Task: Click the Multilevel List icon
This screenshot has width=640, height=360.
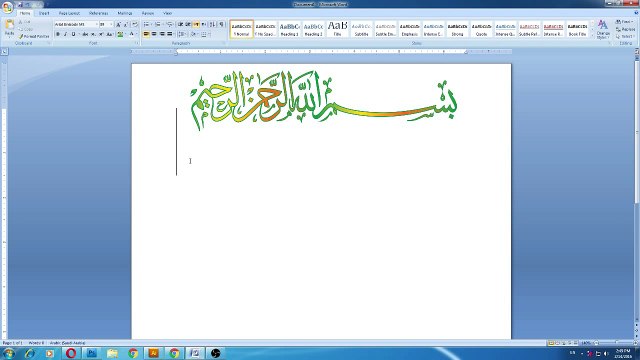Action: pos(169,24)
